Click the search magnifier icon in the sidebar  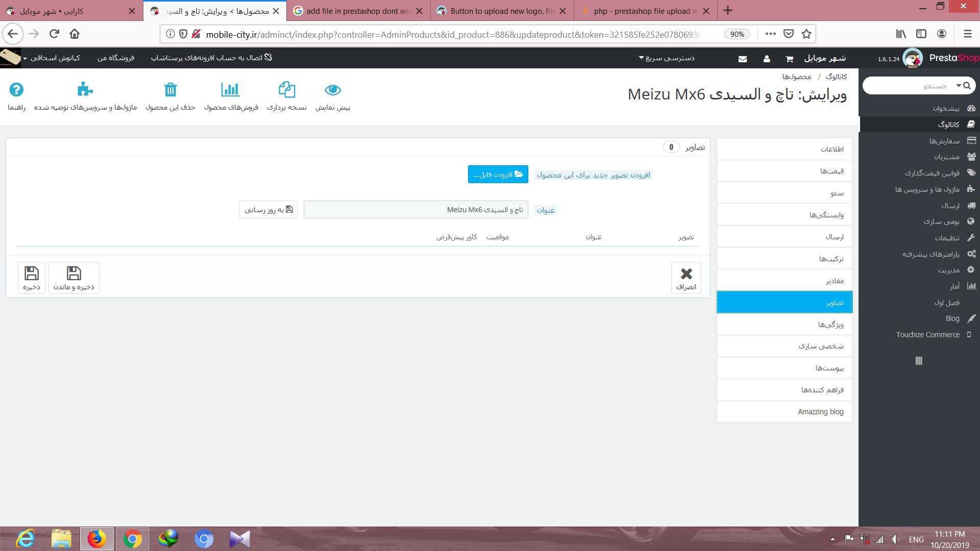(x=967, y=86)
